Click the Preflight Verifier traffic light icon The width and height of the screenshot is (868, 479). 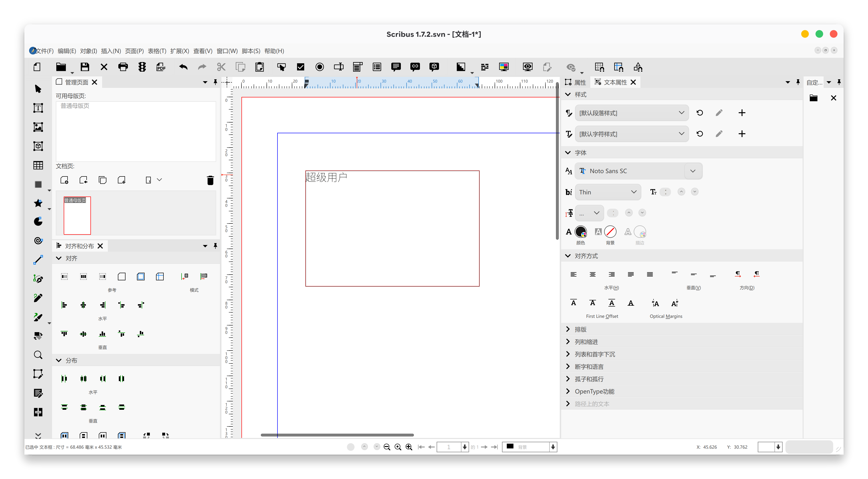click(142, 67)
